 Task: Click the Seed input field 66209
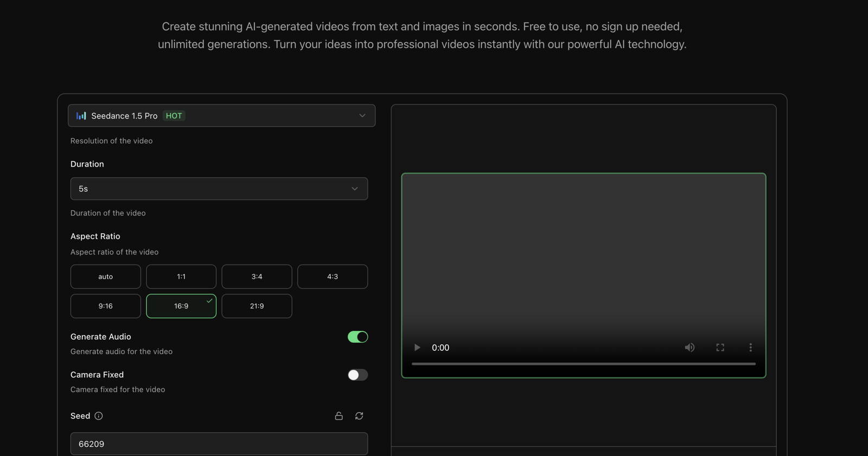click(219, 444)
